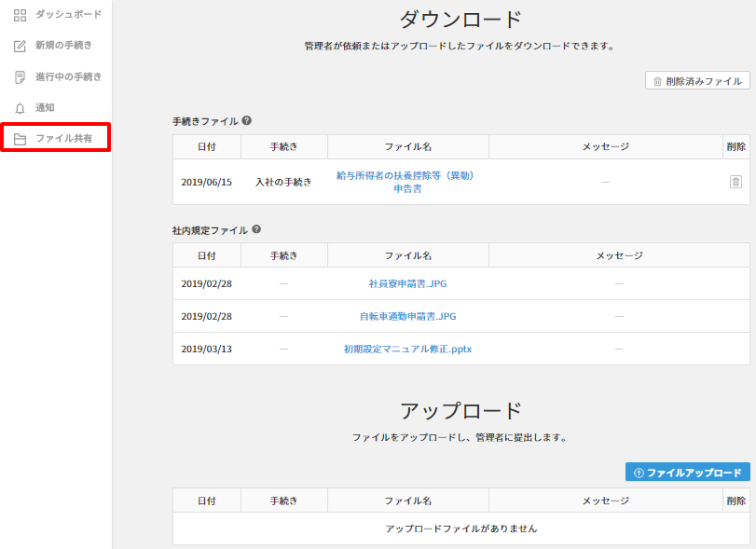Screen dimensions: 756x549
Task: Click the new procedure pencil icon
Action: coord(20,46)
